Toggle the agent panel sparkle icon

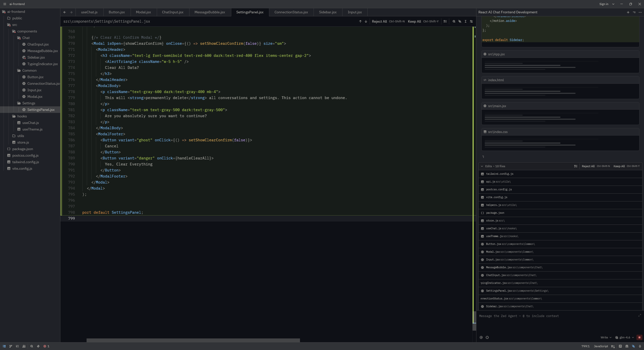coord(633,346)
